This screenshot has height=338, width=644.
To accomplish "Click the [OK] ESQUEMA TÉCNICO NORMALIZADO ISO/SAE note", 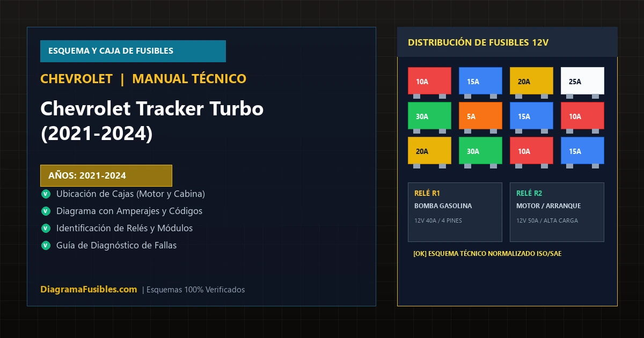I will pyautogui.click(x=487, y=254).
